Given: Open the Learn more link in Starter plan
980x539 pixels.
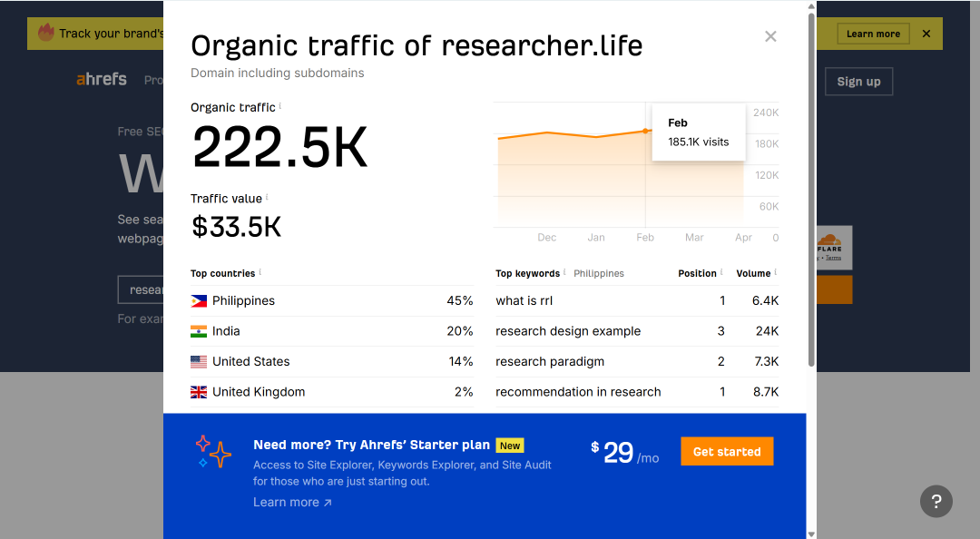Looking at the screenshot, I should click(x=292, y=502).
